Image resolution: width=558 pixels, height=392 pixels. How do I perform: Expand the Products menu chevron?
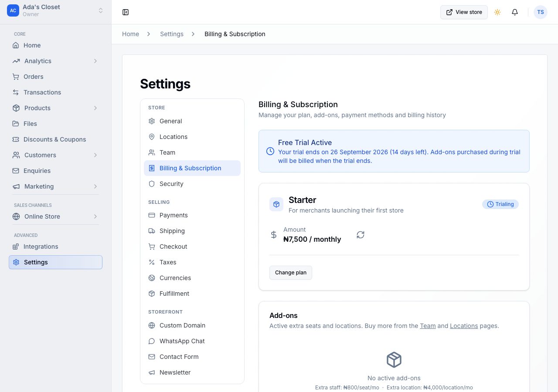[95, 108]
